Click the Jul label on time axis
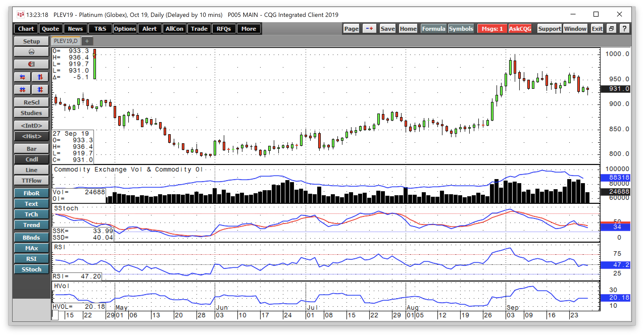The height and width of the screenshot is (336, 644). click(312, 307)
